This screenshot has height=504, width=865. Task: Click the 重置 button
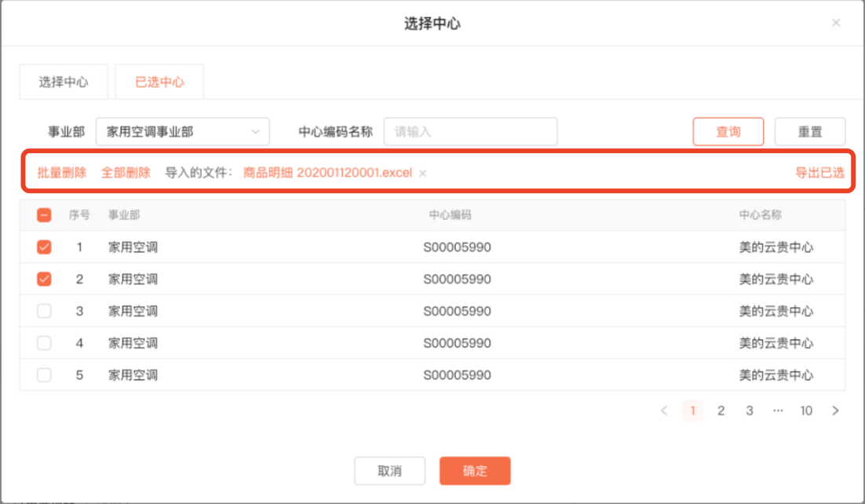[810, 131]
